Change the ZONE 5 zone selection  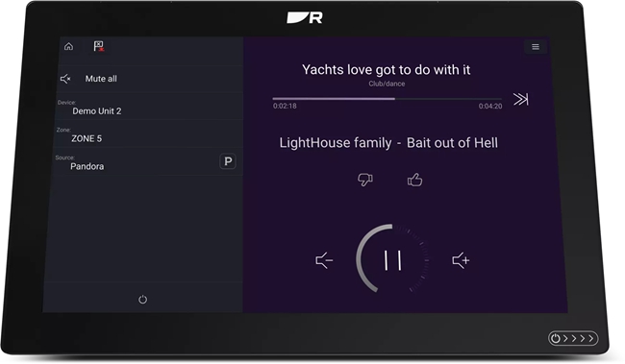coord(148,134)
